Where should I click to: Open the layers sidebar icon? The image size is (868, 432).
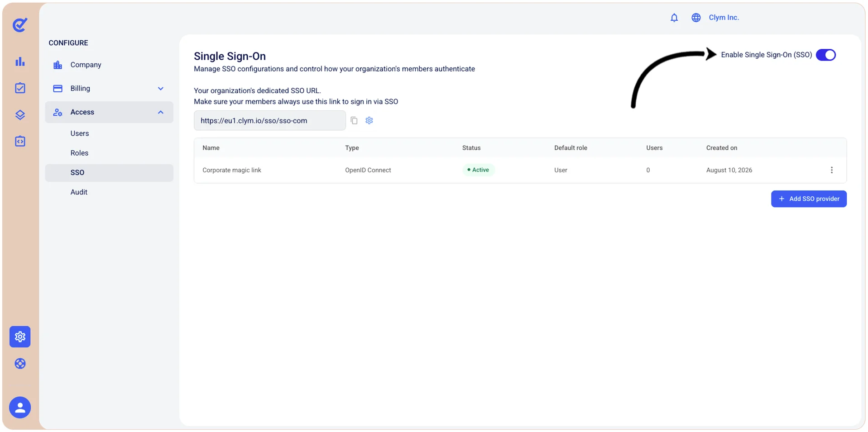pyautogui.click(x=20, y=115)
